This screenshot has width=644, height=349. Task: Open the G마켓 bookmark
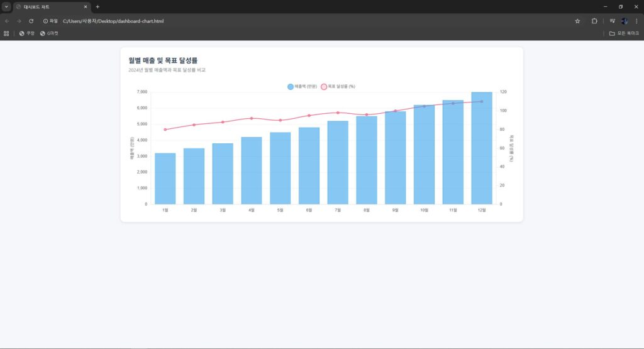(x=49, y=33)
